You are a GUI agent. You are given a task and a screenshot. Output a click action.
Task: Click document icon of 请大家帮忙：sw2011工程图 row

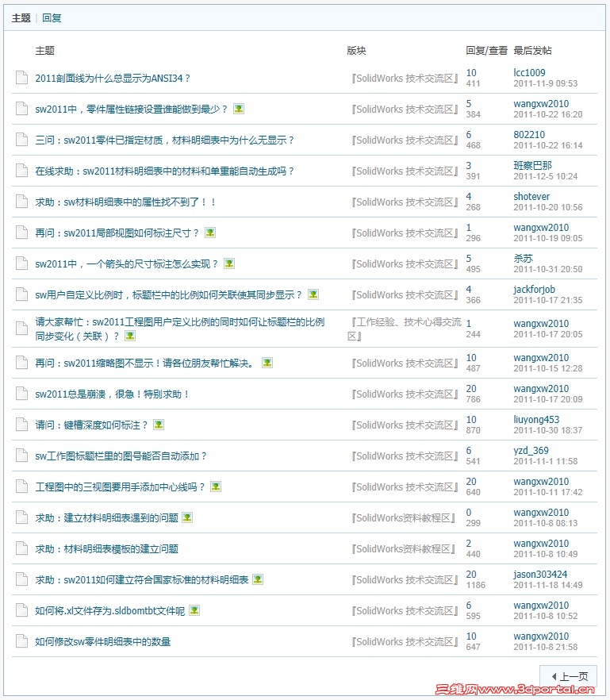[x=21, y=328]
